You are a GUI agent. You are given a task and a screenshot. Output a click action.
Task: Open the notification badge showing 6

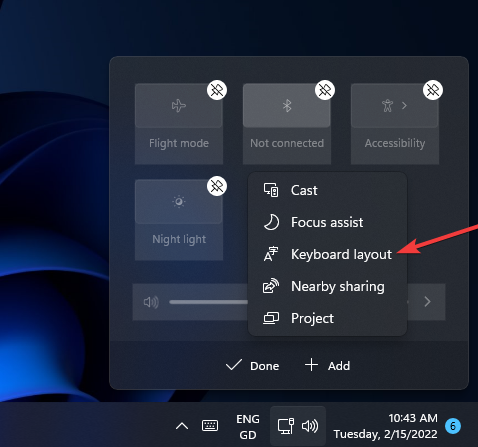[453, 426]
